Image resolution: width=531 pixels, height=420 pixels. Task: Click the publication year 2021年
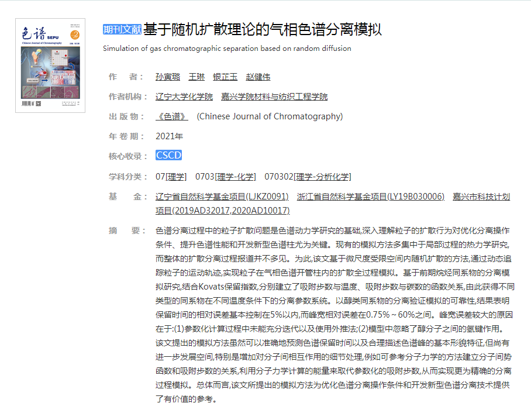click(170, 136)
